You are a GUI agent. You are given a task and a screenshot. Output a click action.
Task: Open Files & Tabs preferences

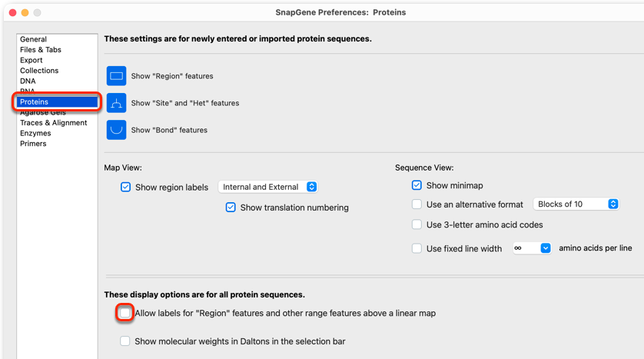click(x=41, y=50)
